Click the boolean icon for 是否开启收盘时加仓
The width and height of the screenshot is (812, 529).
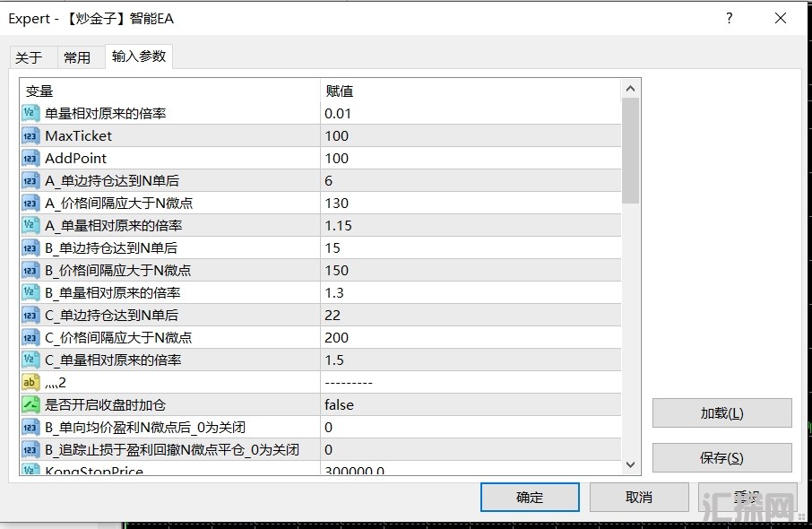tap(30, 405)
